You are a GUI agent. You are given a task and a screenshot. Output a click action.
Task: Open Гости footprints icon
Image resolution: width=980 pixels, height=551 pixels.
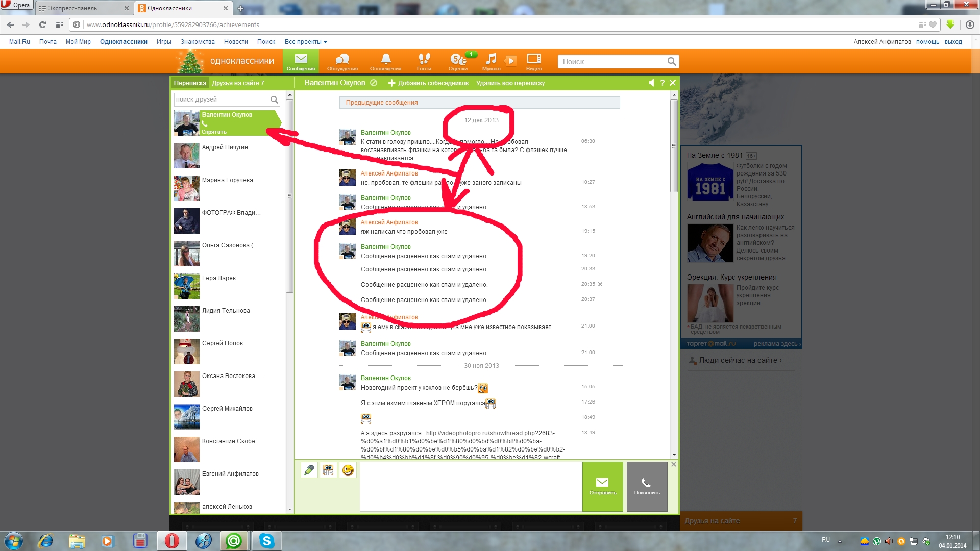[424, 61]
